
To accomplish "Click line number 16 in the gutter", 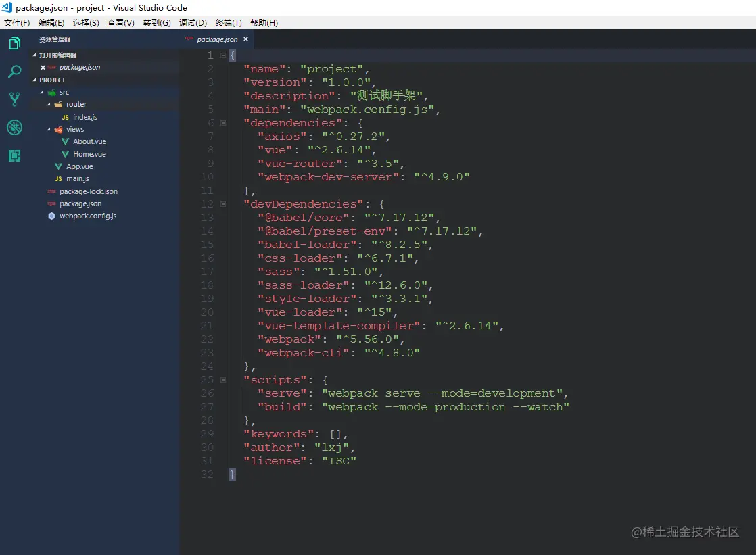I will 208,258.
